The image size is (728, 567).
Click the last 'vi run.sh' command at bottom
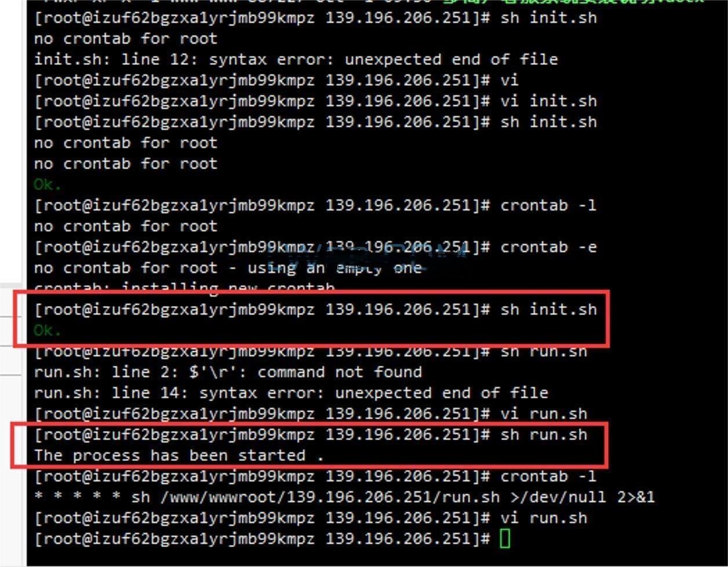[x=544, y=518]
